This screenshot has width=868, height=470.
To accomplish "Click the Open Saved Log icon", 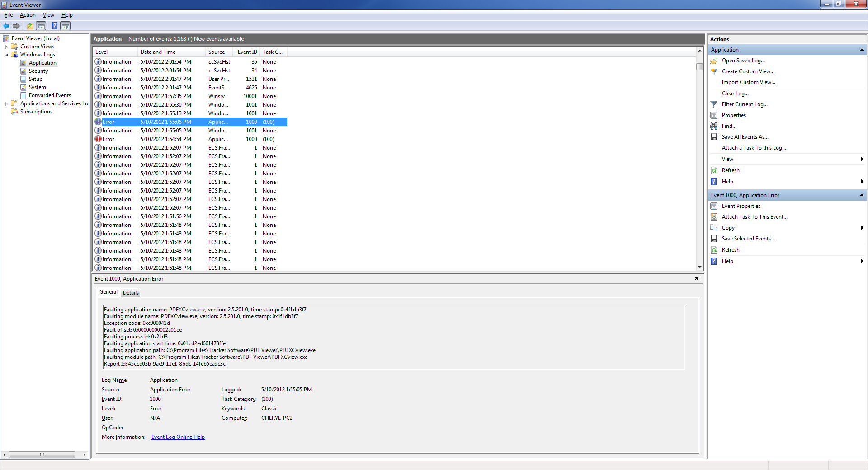I will click(x=714, y=61).
